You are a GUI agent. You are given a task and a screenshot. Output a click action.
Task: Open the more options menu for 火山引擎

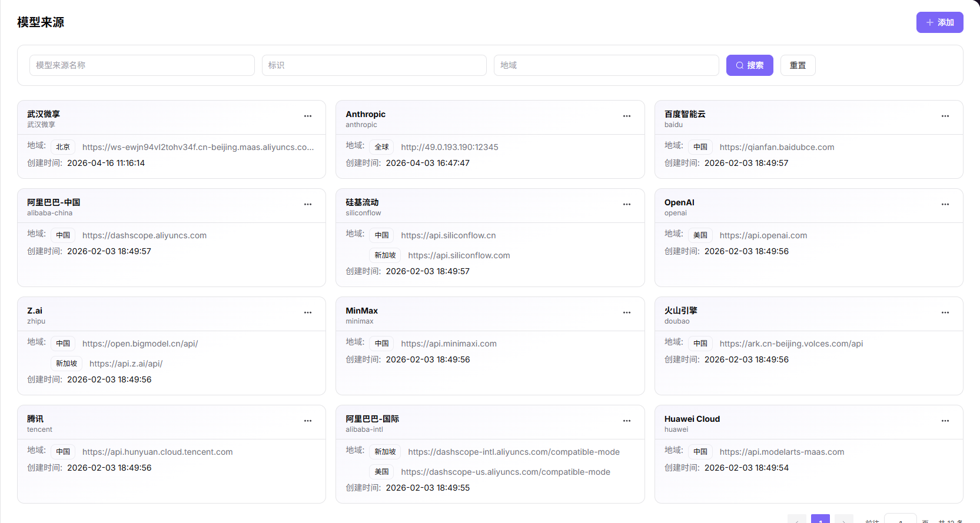coord(945,312)
